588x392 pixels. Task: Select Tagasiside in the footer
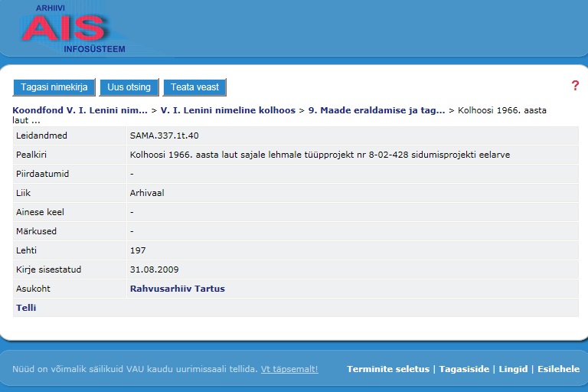pos(464,369)
